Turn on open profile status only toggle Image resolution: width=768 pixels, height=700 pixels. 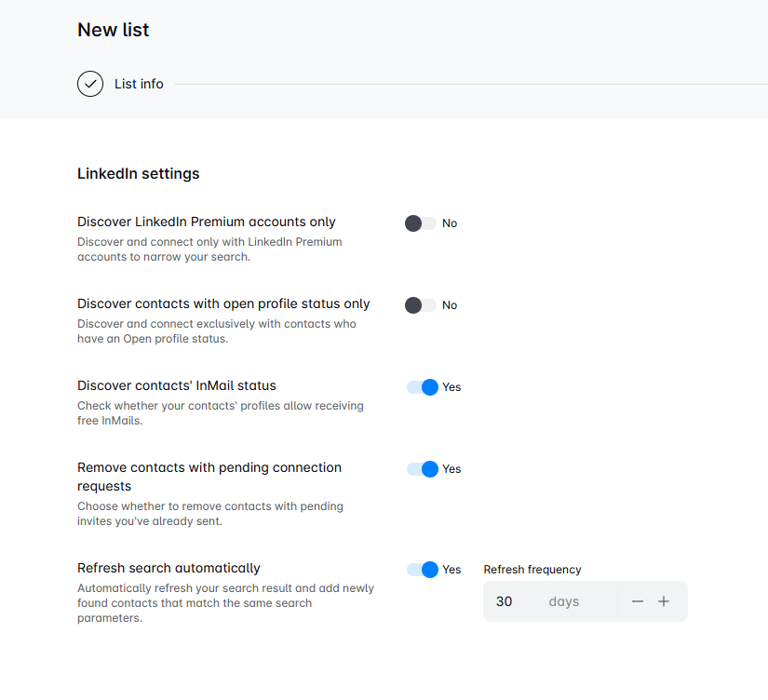[x=421, y=305]
